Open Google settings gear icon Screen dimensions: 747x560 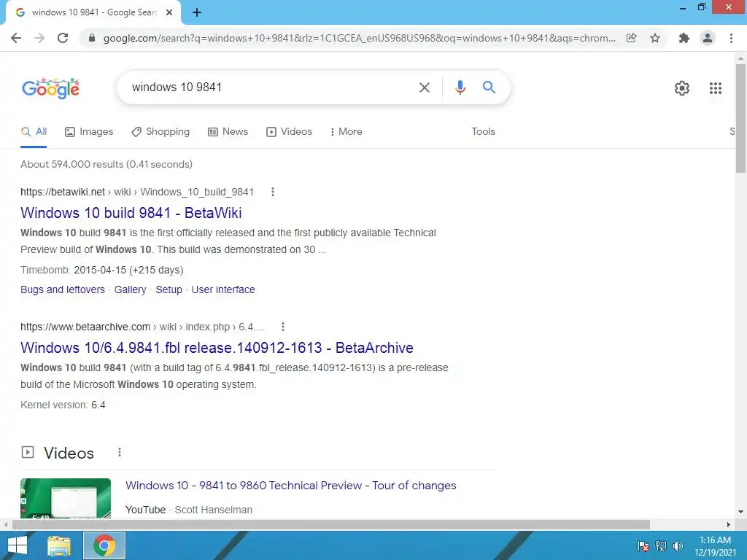(682, 88)
